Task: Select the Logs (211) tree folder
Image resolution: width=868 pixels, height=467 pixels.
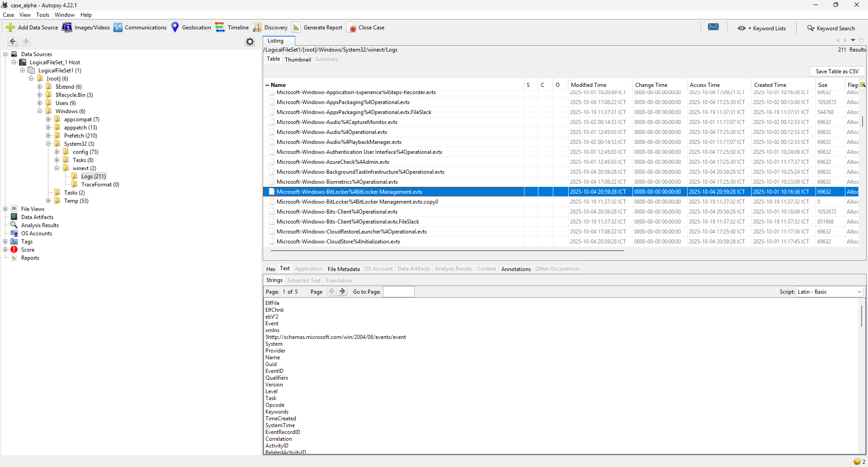Action: click(93, 176)
